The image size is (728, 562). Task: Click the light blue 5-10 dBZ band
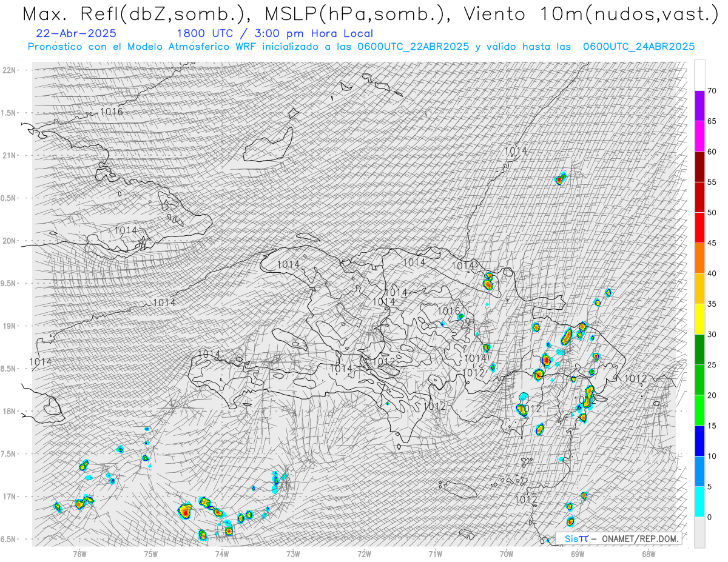(x=699, y=471)
